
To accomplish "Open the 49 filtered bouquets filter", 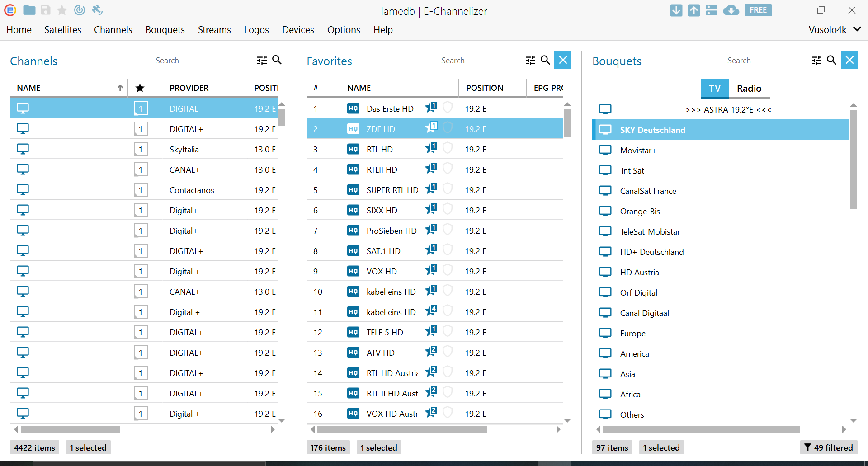I will click(x=828, y=447).
